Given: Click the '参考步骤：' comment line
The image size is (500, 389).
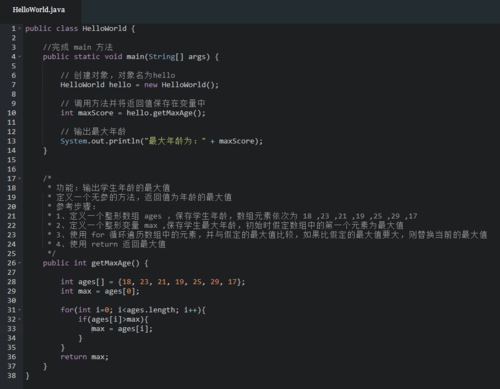Looking at the screenshot, I should 72,207.
